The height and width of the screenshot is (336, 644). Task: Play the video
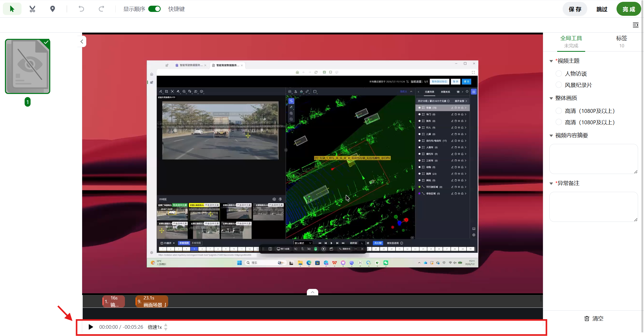[x=91, y=327]
